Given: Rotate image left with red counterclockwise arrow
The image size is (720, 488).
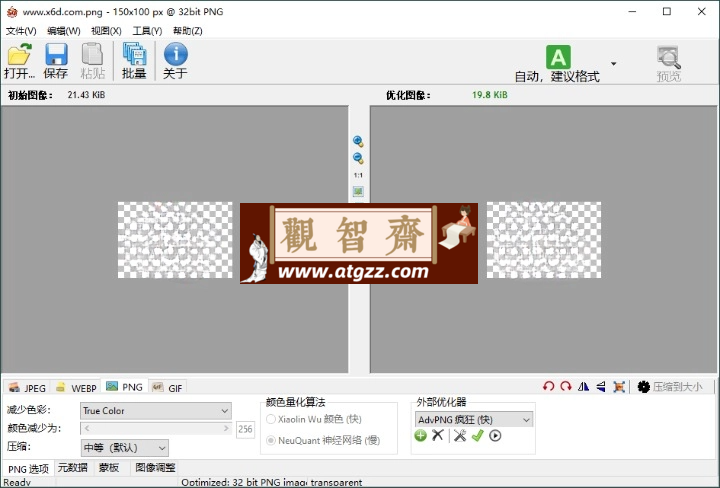Looking at the screenshot, I should 548,387.
